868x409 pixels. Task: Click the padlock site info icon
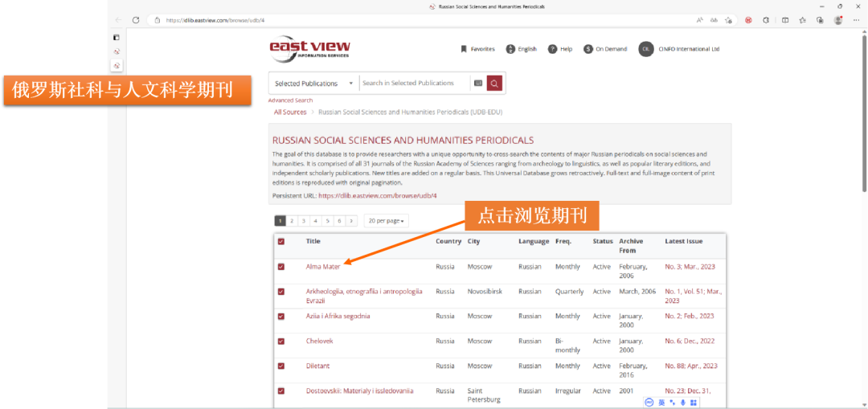(x=158, y=20)
